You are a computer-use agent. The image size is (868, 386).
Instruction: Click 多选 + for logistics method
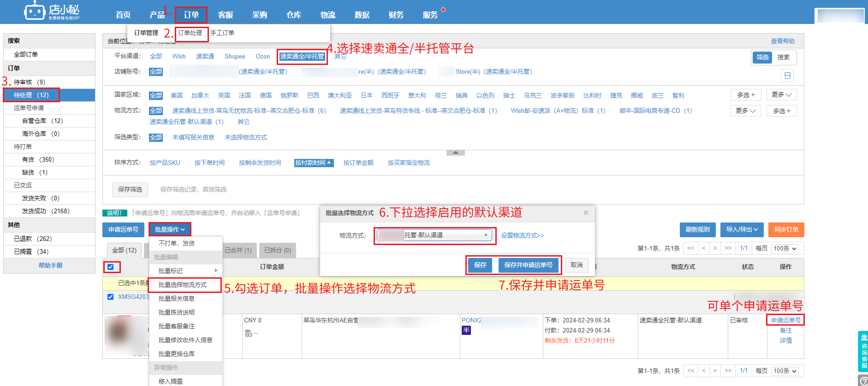782,111
